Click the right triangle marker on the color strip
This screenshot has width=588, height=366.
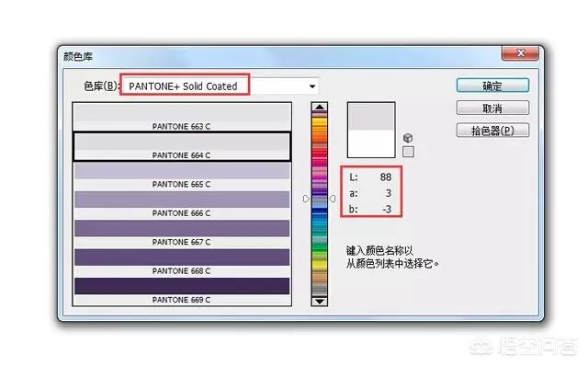[x=333, y=199]
